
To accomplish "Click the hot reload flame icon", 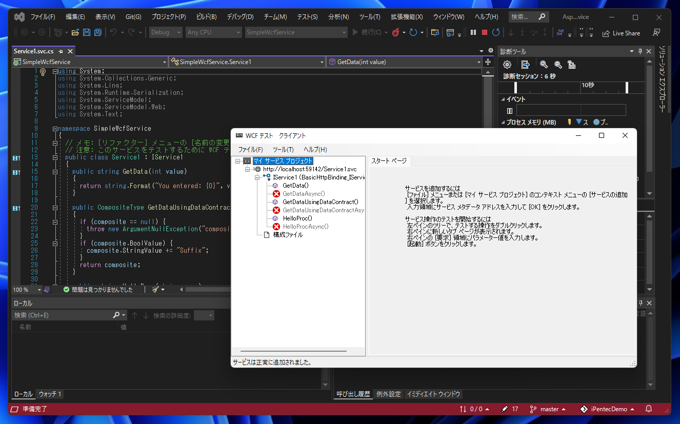I will 396,33.
